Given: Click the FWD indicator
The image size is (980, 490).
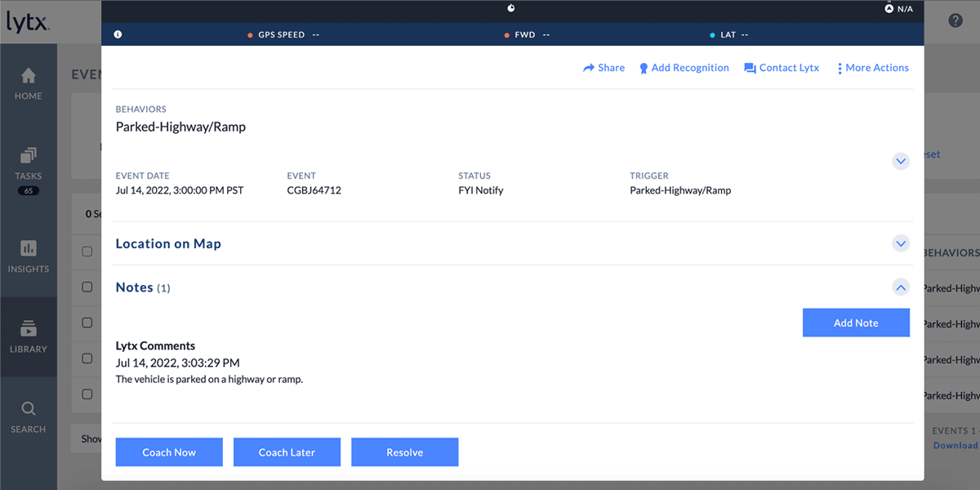Looking at the screenshot, I should point(528,35).
